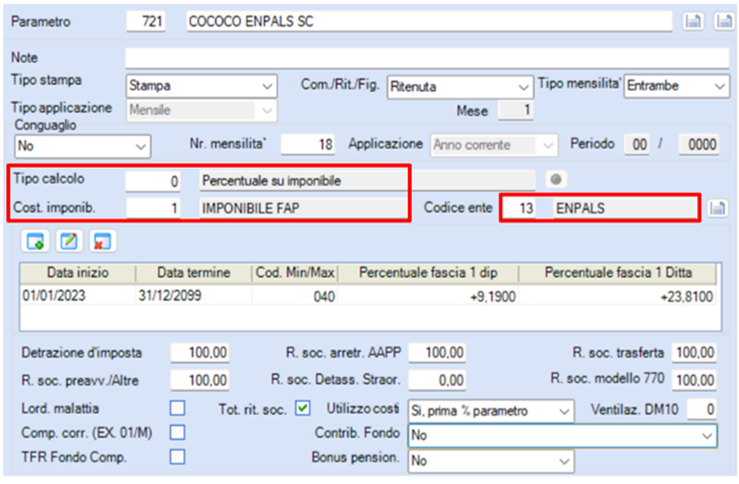This screenshot has width=739, height=484.
Task: Open the Bonus pension. dropdown
Action: tap(491, 460)
